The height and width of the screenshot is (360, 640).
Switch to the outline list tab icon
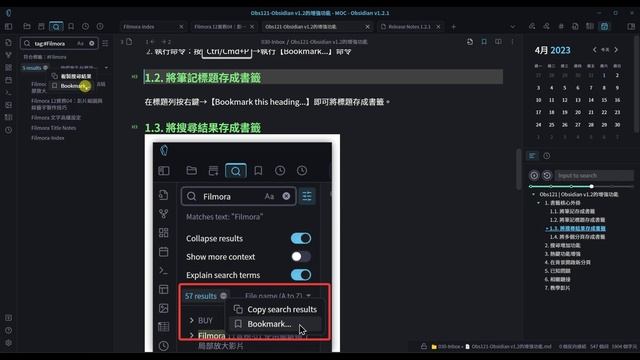(532, 156)
